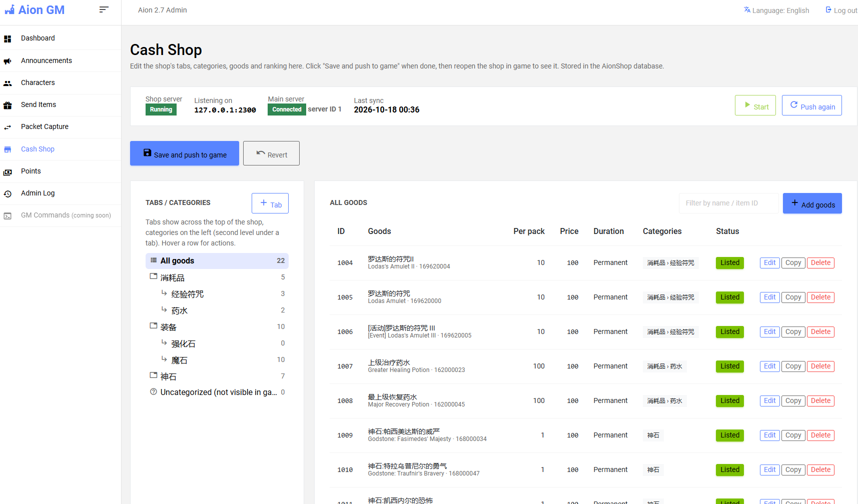Click the Admin Log history icon
The width and height of the screenshot is (858, 504).
click(x=8, y=193)
